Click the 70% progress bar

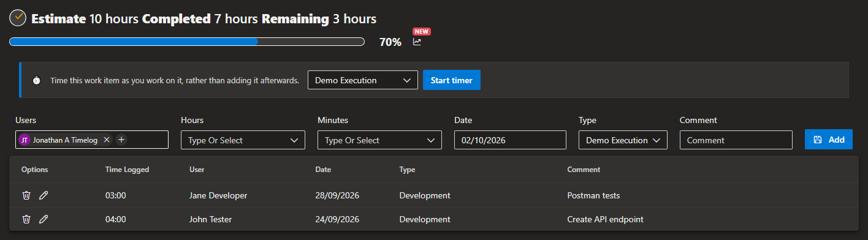187,42
